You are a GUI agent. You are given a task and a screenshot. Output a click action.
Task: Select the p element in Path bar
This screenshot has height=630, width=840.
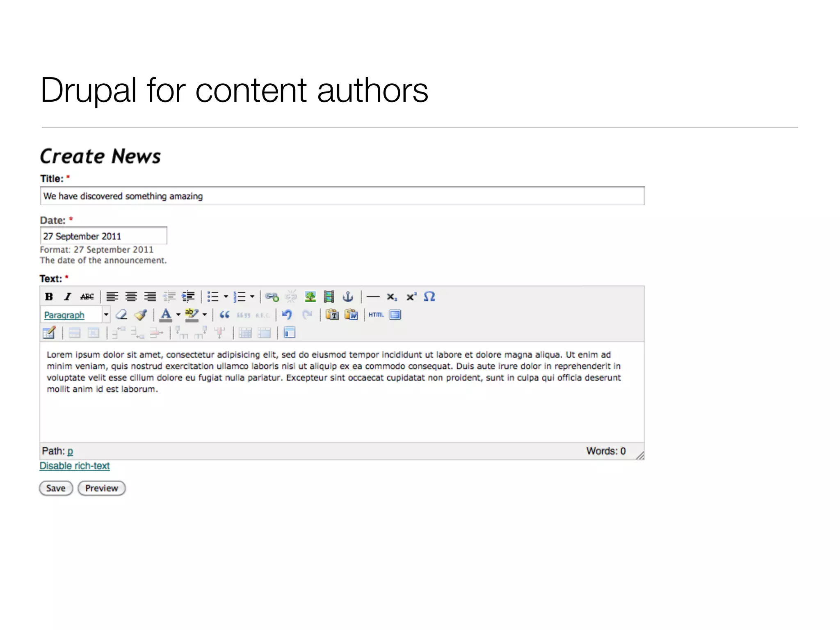tap(70, 451)
